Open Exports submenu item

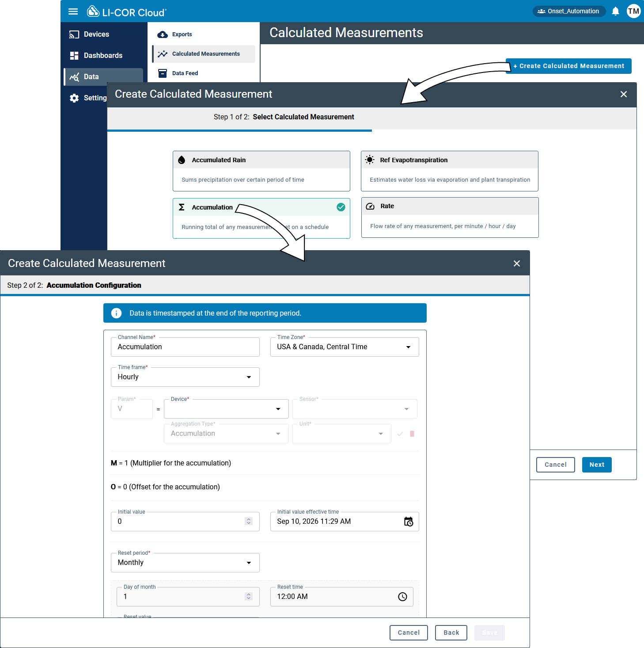204,34
